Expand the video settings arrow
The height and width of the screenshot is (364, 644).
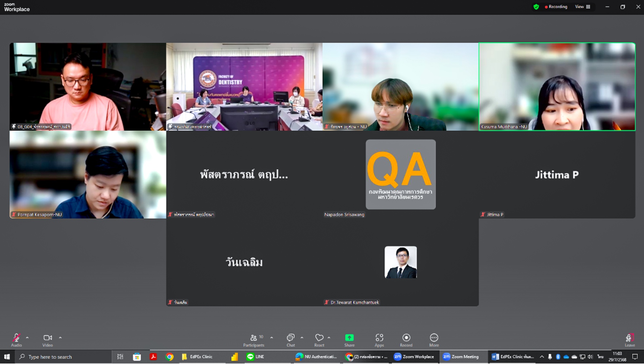coord(60,338)
